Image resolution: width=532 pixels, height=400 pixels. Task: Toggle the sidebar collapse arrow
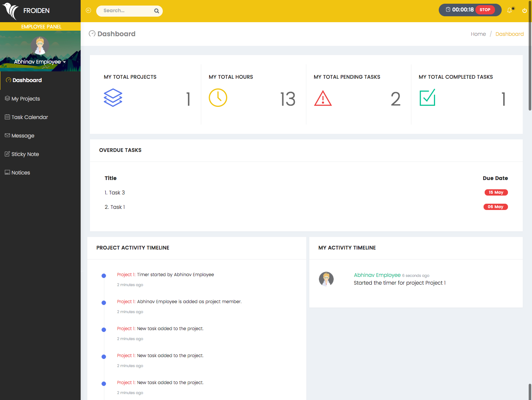pyautogui.click(x=88, y=10)
